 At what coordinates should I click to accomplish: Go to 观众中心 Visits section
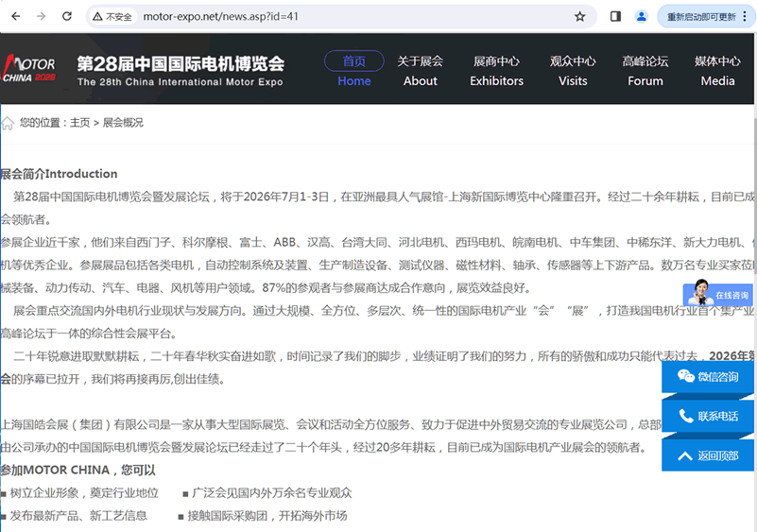pyautogui.click(x=573, y=70)
